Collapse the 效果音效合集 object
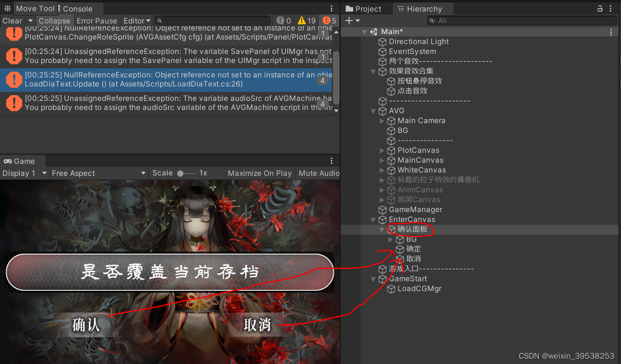This screenshot has width=621, height=364. tap(373, 72)
